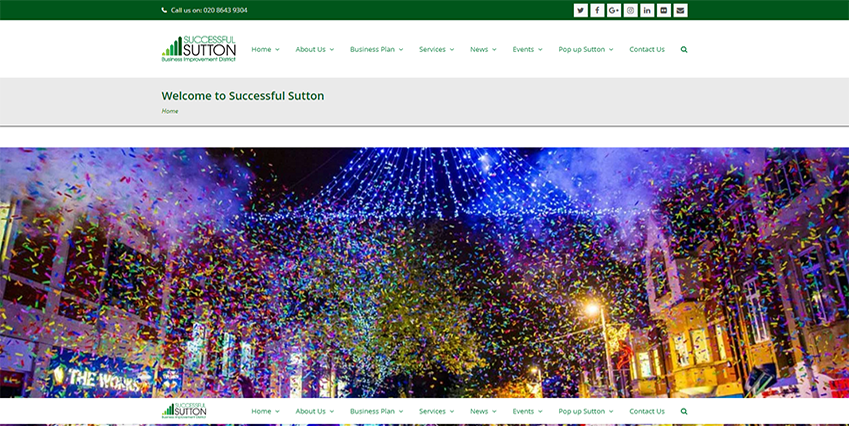The image size is (849, 426).
Task: Open the Flickr social icon
Action: point(664,10)
